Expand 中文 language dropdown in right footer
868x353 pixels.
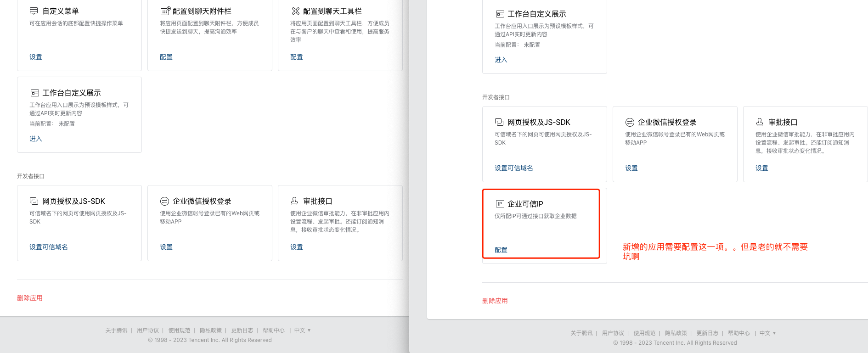click(767, 333)
